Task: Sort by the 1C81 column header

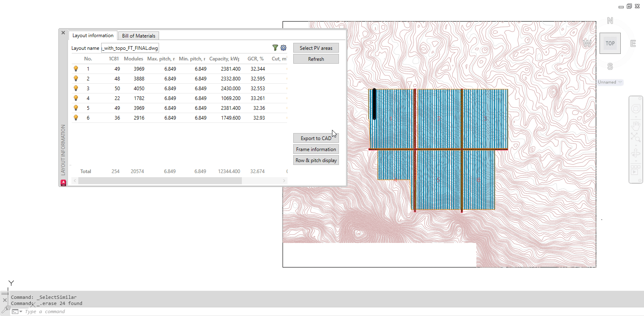Action: coord(114,59)
